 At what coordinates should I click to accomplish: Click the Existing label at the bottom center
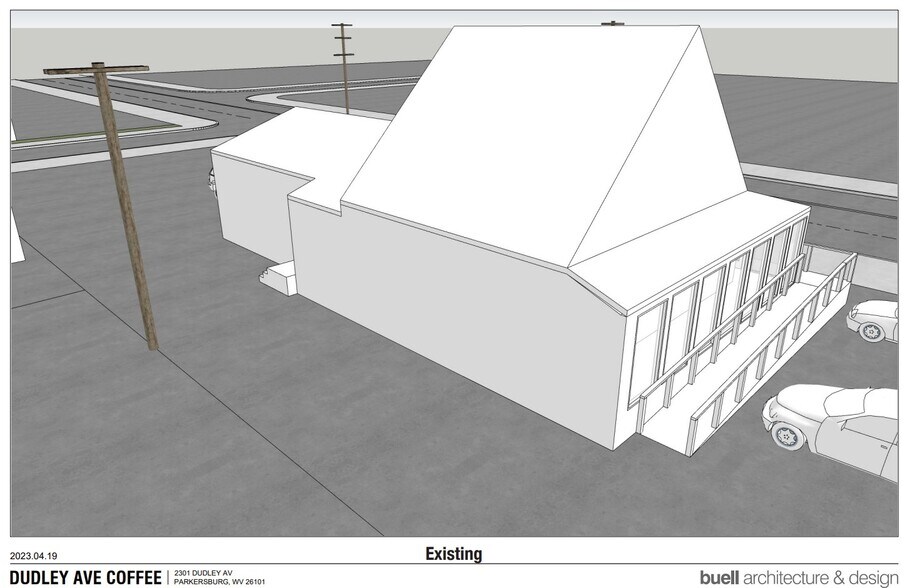coord(453,550)
